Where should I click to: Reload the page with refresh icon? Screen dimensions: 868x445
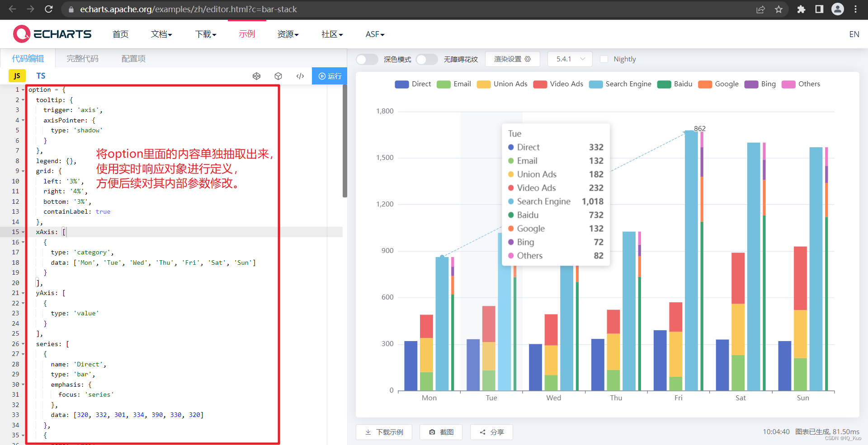49,9
